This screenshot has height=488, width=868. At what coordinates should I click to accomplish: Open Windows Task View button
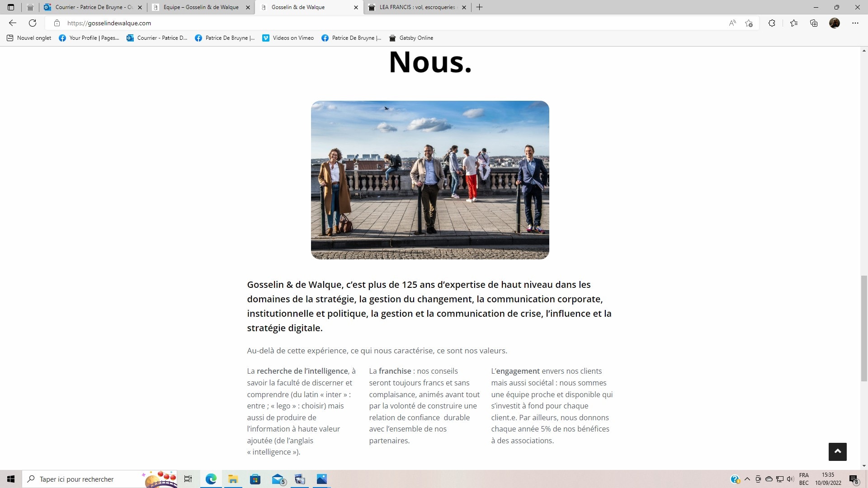188,479
